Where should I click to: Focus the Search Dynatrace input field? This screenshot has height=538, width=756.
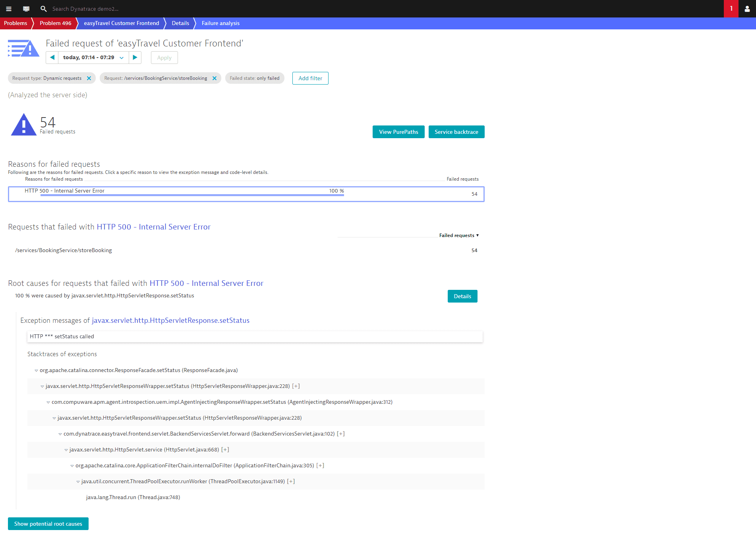pos(85,9)
